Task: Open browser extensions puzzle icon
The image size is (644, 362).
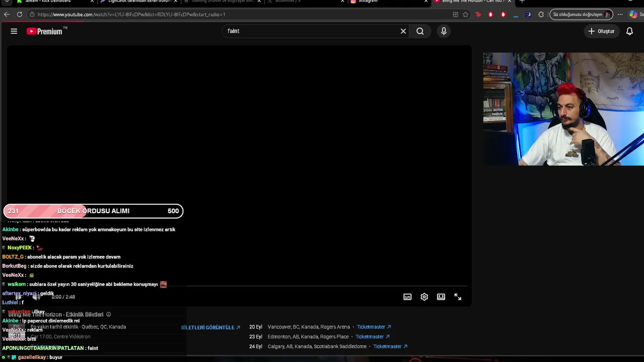Action: tap(541, 15)
